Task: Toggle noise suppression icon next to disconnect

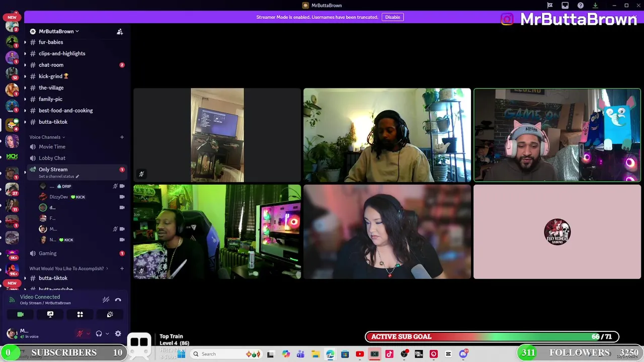Action: (x=106, y=300)
